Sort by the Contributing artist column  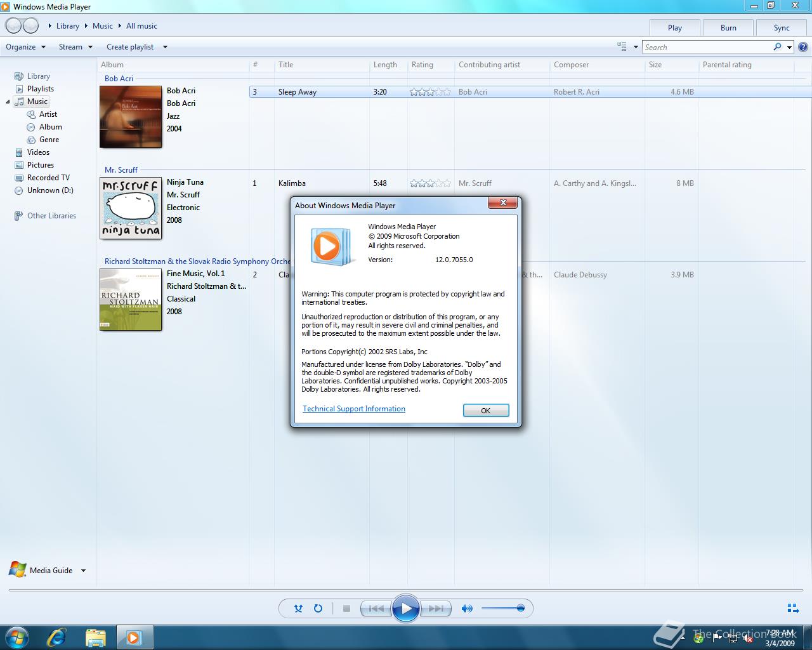(x=502, y=65)
